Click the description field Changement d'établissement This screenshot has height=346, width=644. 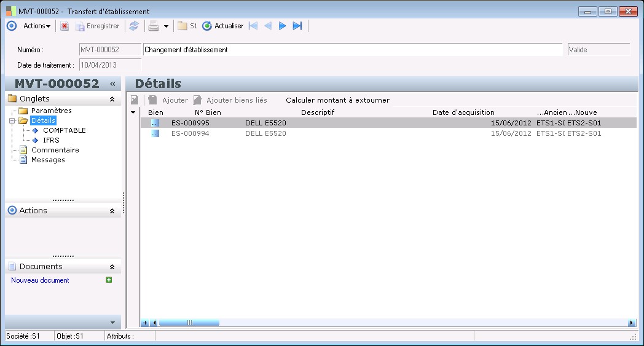pyautogui.click(x=352, y=50)
